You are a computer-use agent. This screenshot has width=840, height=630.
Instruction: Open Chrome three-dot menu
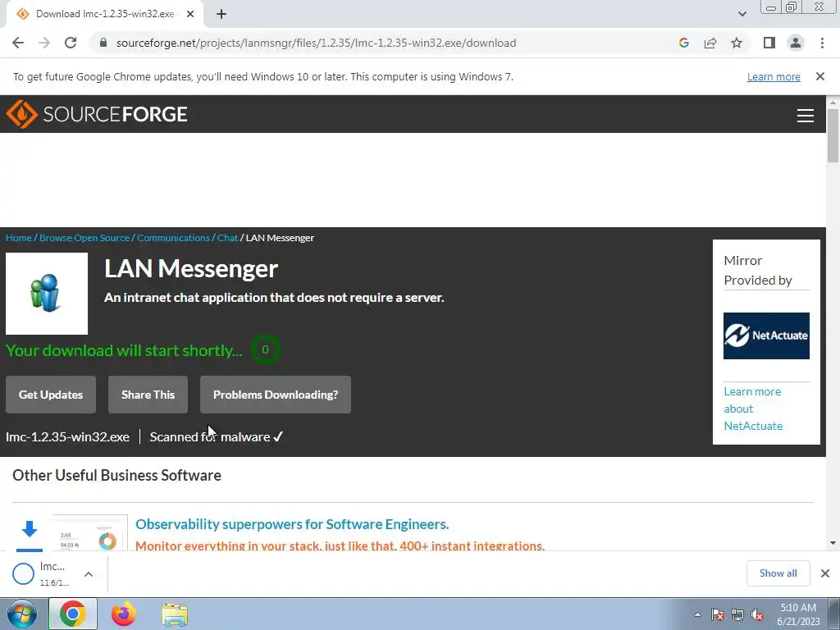click(x=822, y=43)
